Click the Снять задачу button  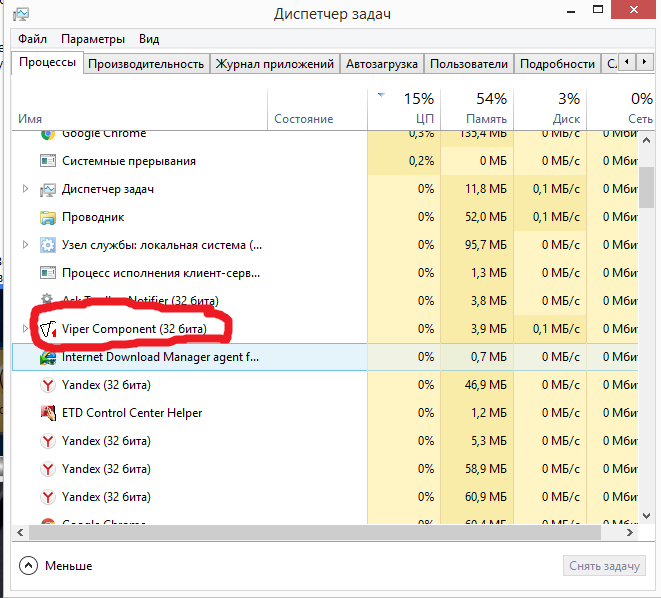(604, 566)
